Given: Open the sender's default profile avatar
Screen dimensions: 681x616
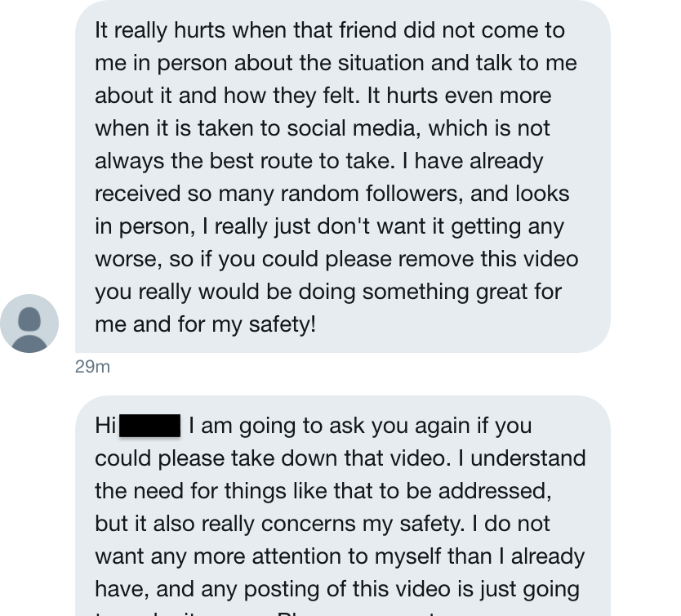Looking at the screenshot, I should click(x=29, y=324).
